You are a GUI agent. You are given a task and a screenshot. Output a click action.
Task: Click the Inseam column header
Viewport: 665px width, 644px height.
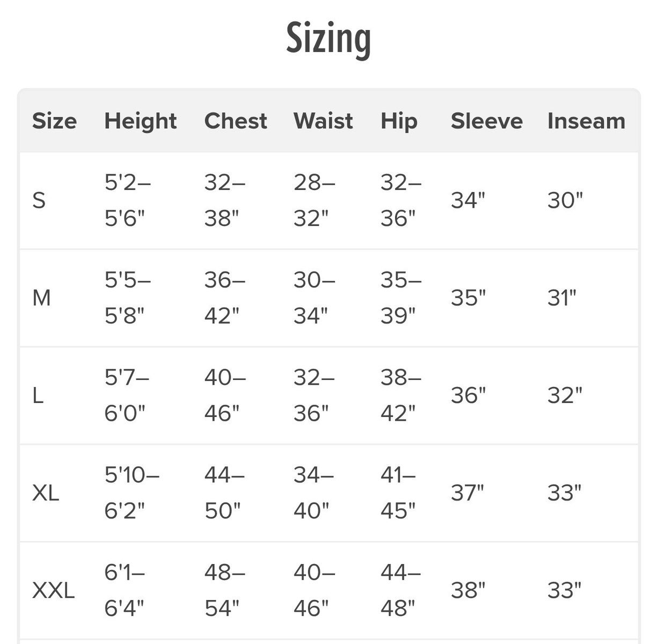tap(586, 121)
